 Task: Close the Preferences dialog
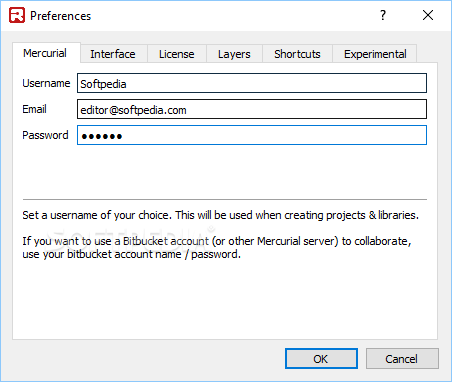coord(428,15)
